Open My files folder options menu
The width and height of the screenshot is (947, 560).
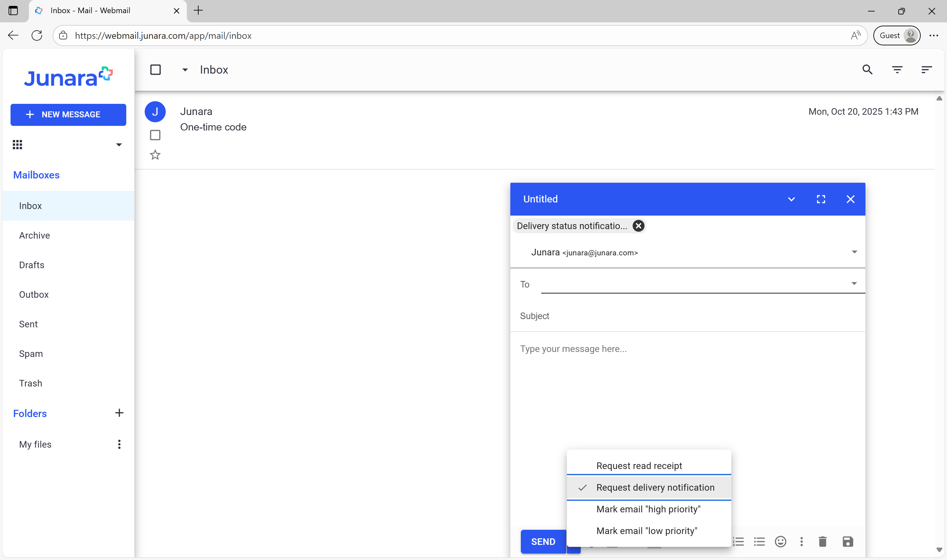[119, 444]
